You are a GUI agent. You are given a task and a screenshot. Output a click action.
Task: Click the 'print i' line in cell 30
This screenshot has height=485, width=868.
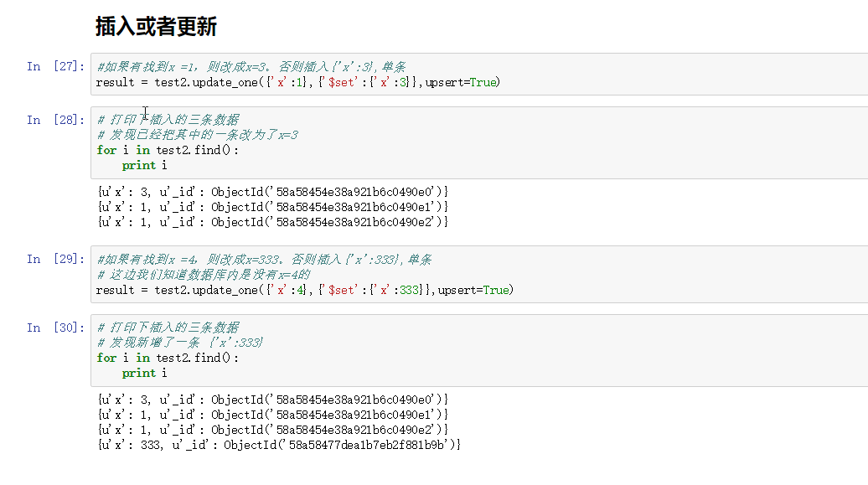click(x=145, y=373)
